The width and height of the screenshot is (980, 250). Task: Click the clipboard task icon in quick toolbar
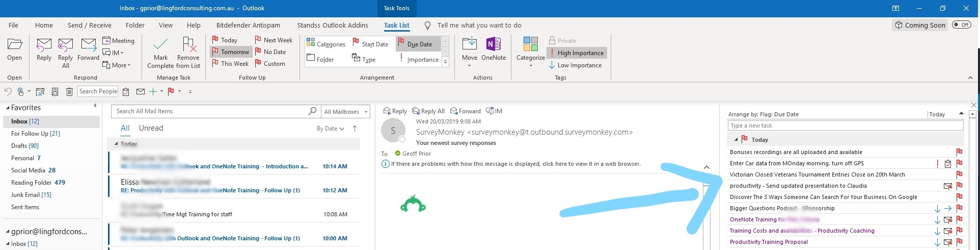126,91
